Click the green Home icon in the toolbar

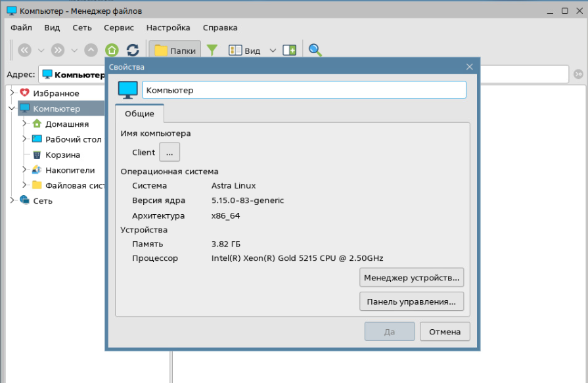[x=112, y=50]
